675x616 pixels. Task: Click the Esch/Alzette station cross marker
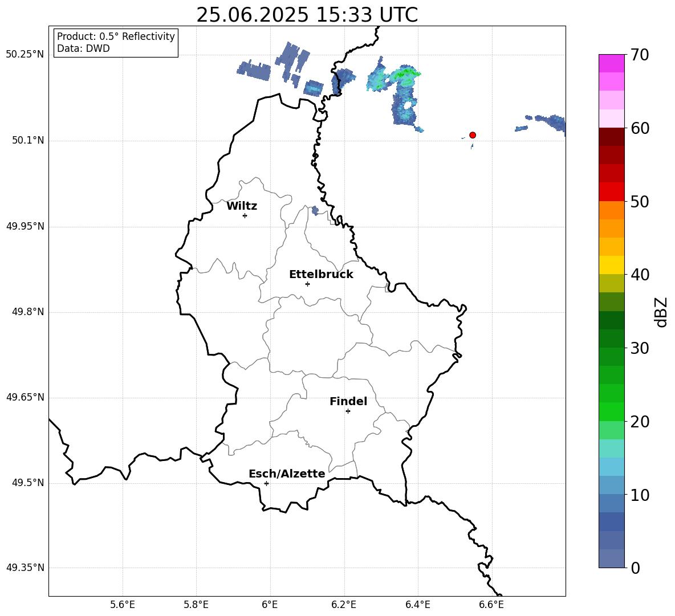pos(266,483)
